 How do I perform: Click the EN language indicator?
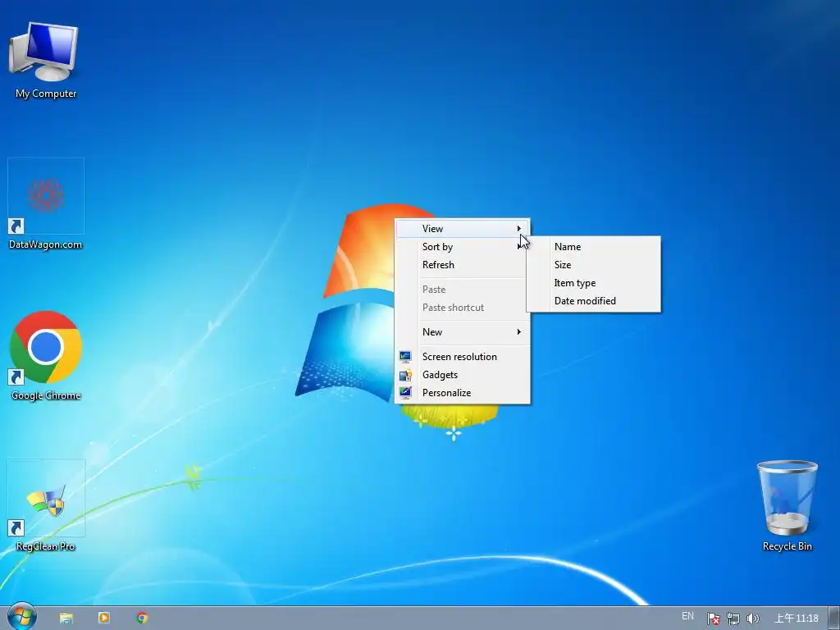pyautogui.click(x=688, y=616)
